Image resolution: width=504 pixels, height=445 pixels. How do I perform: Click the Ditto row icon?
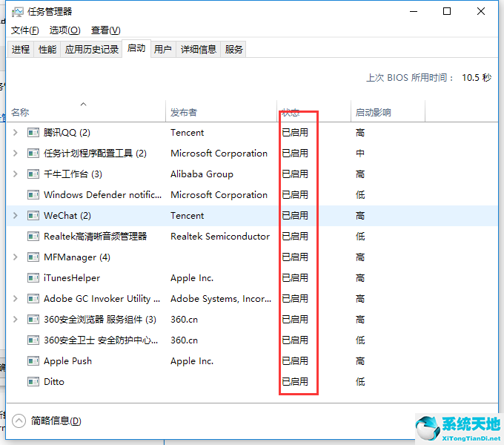tap(33, 382)
